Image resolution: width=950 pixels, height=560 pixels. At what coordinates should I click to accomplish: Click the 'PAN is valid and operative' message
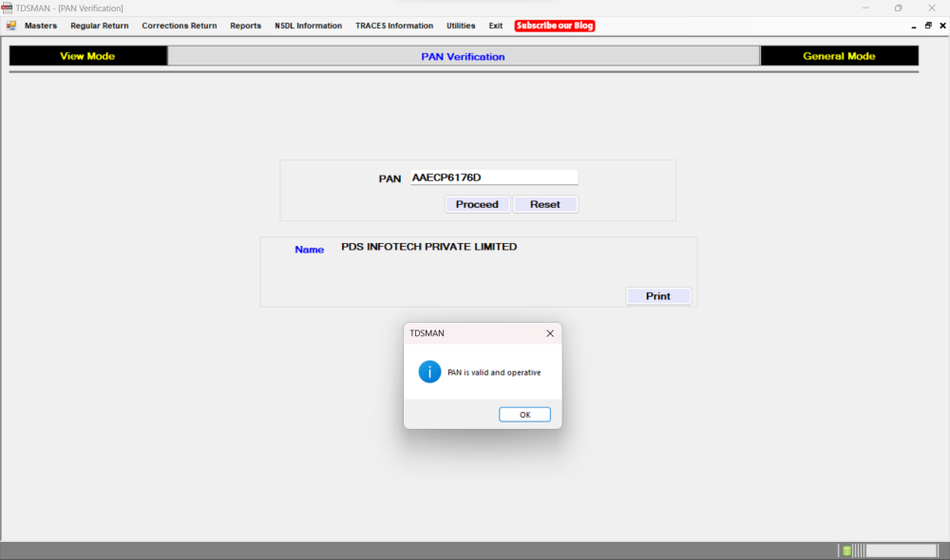tap(494, 372)
